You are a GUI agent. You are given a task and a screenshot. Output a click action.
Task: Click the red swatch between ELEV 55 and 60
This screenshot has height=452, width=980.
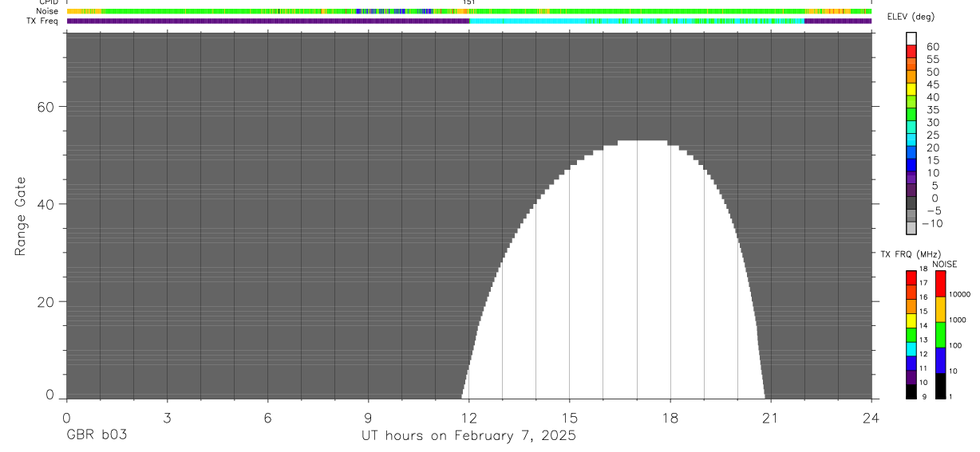[x=911, y=52]
